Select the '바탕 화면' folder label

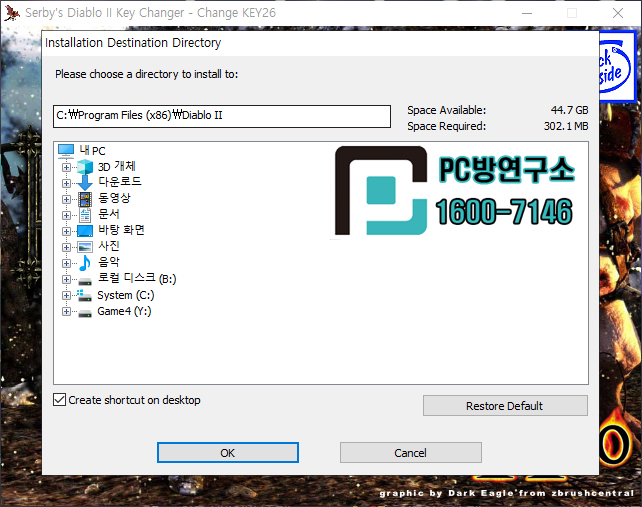point(121,230)
